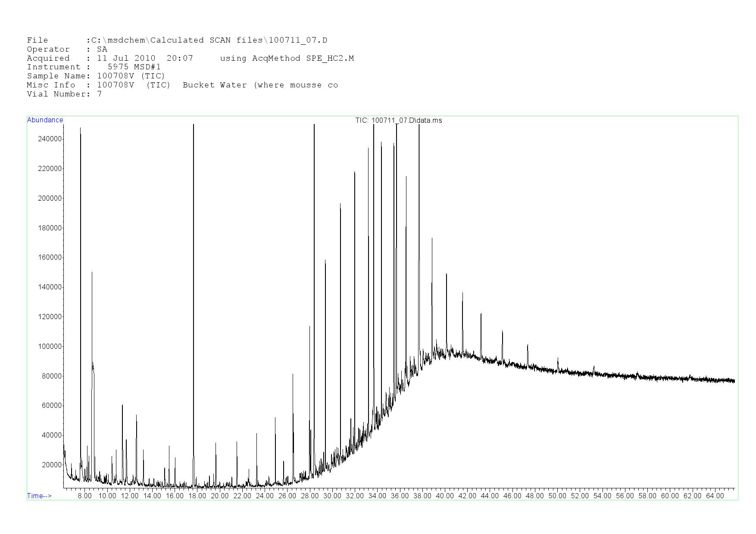Click the 20000 abundance tick label
Image resolution: width=756 pixels, height=534 pixels.
point(52,465)
